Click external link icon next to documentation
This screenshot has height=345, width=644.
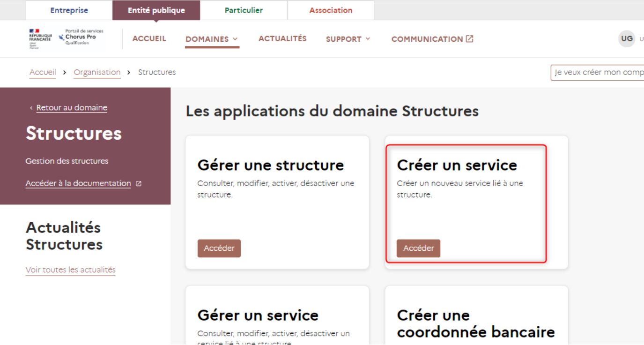[139, 184]
